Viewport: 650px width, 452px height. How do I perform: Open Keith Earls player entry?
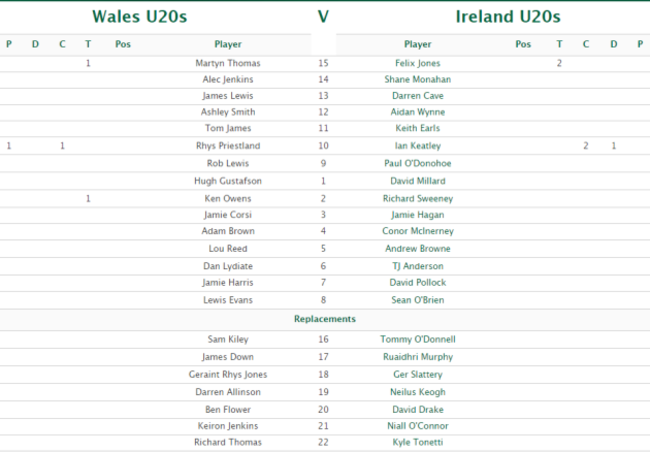click(418, 129)
